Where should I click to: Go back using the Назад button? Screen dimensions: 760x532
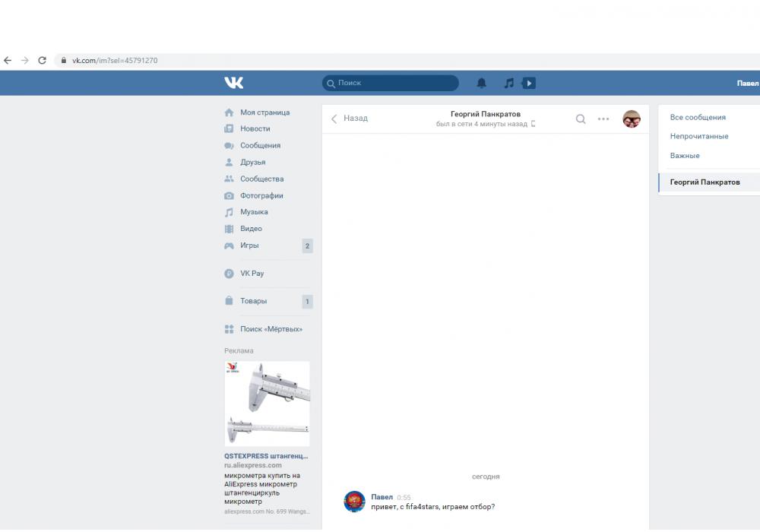click(x=350, y=119)
